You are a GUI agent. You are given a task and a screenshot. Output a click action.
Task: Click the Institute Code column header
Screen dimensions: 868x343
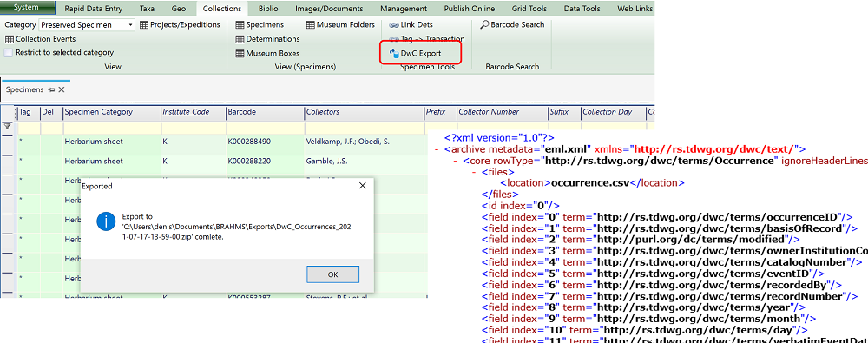[193, 113]
